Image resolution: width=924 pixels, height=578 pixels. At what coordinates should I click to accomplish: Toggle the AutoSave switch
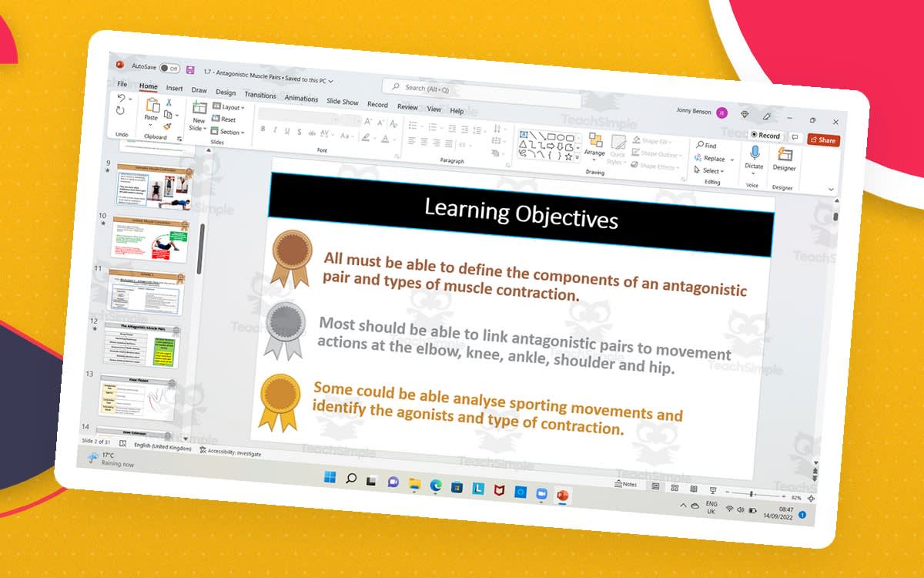point(169,69)
